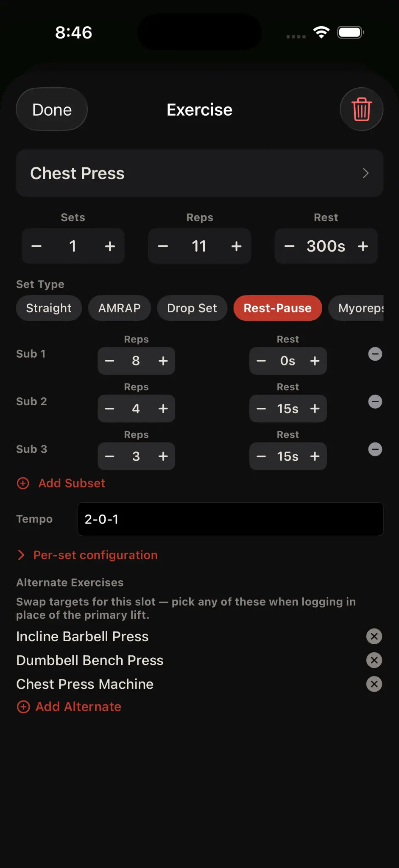Switch set type to Drop Set

pos(192,308)
